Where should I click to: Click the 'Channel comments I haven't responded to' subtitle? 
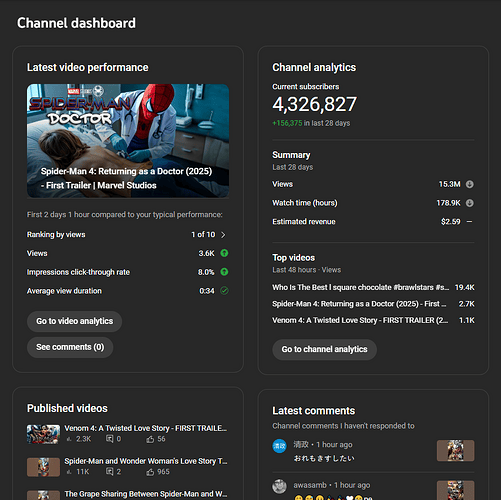coord(343,426)
